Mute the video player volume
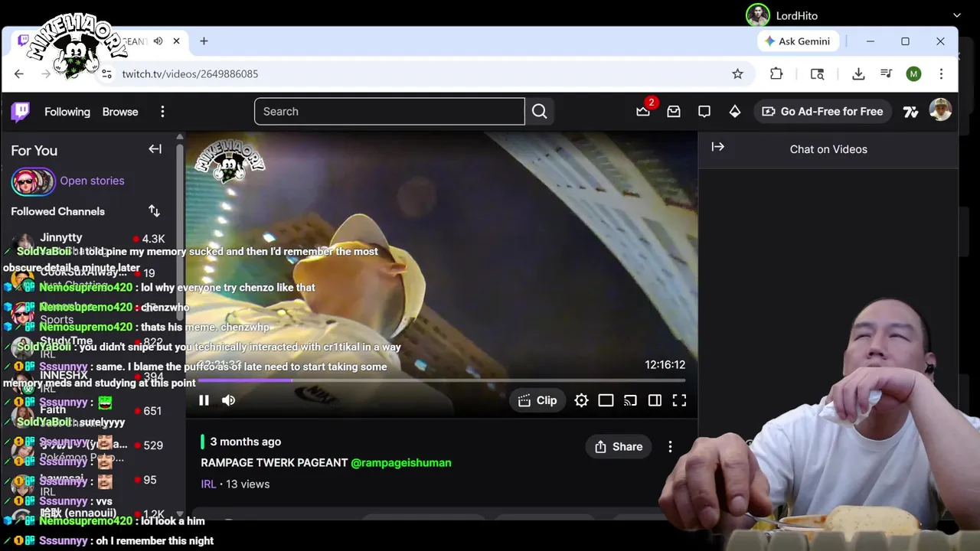The width and height of the screenshot is (980, 551). pyautogui.click(x=228, y=400)
